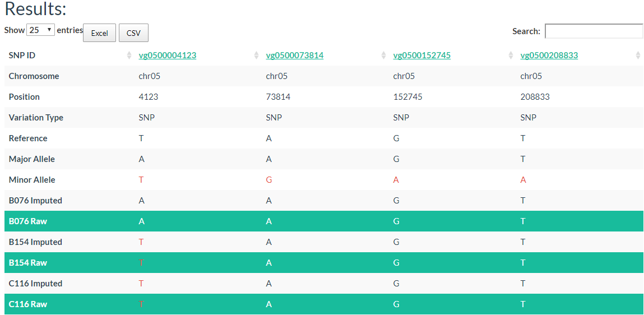This screenshot has height=315, width=644.
Task: Select the Chromosome row label
Action: click(x=34, y=76)
